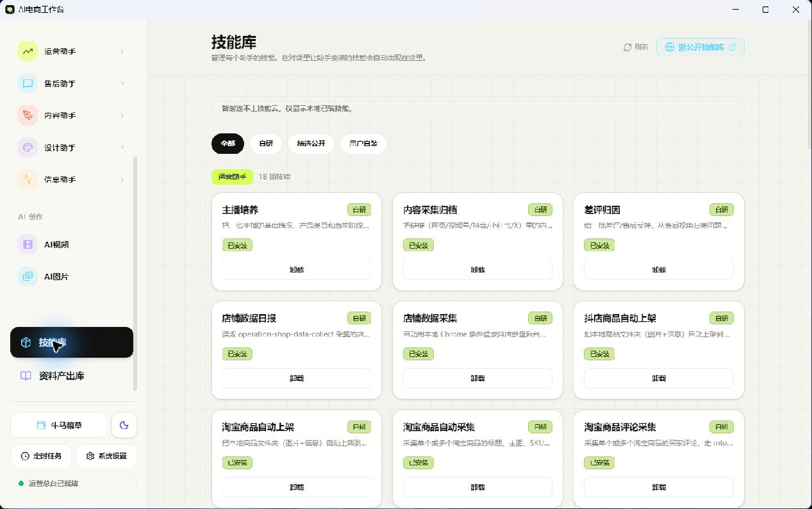
Task: Click the sidebar vertical scrollbar
Action: tap(135, 274)
